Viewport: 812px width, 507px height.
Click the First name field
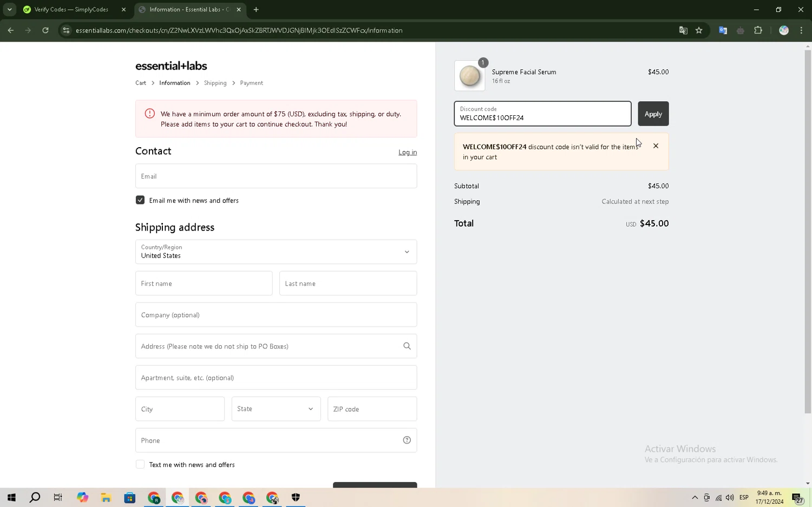point(204,283)
